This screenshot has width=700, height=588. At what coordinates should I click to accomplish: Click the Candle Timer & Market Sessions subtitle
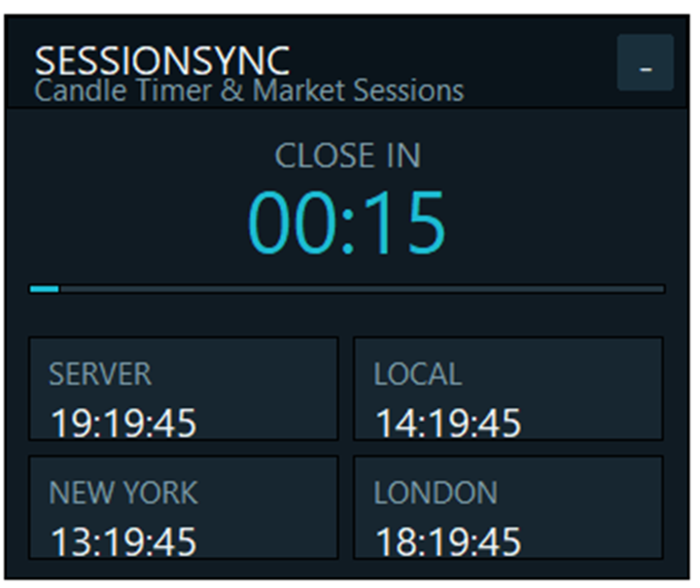click(249, 91)
